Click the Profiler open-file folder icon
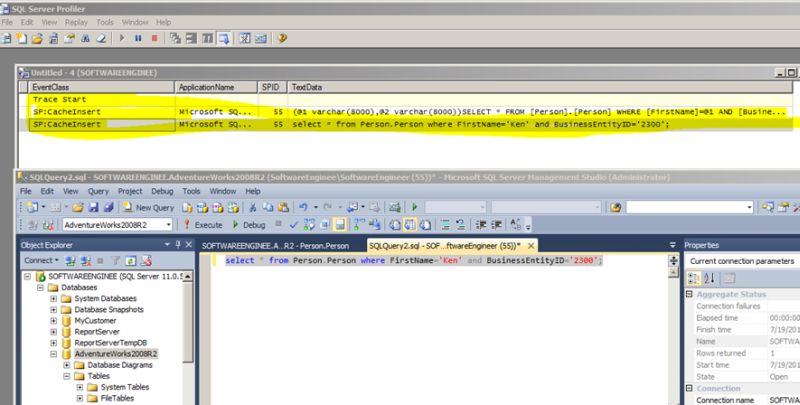 tap(37, 38)
